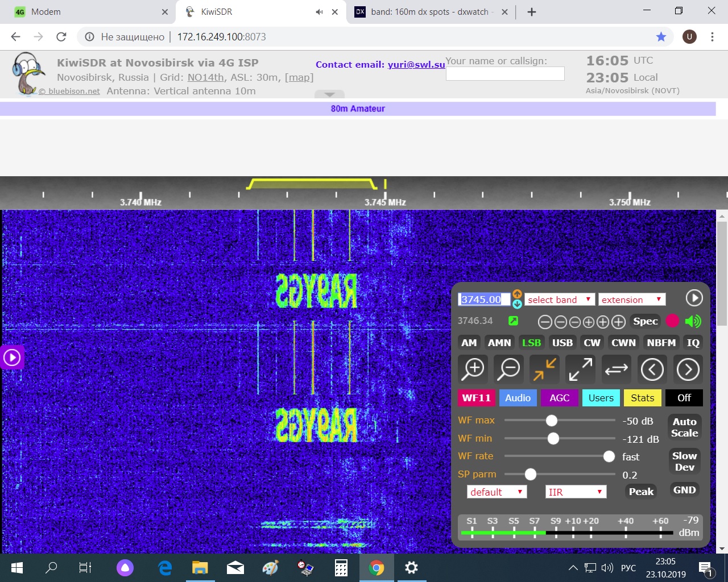Click the name or callsign input field
This screenshot has width=728, height=582.
(x=505, y=74)
